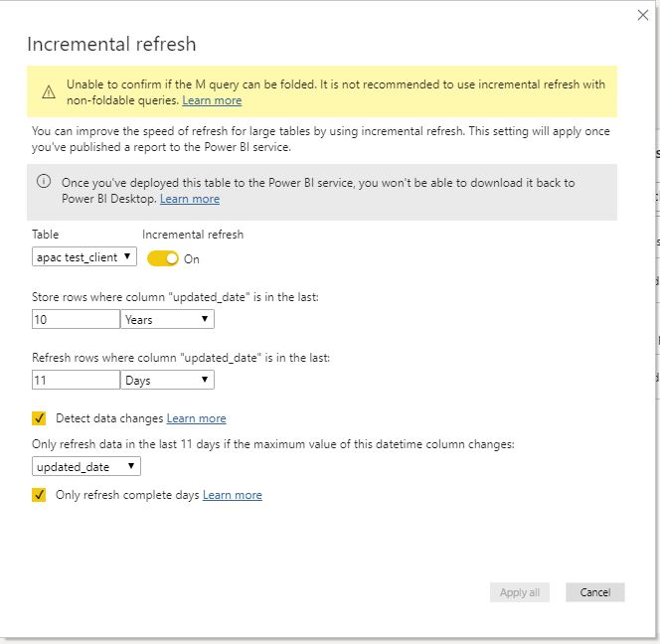The image size is (660, 644).
Task: Click the Apply all button
Action: pos(520,592)
